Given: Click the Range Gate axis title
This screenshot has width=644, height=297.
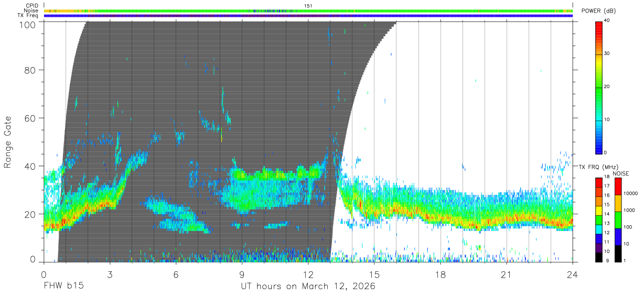Looking at the screenshot, I should [x=8, y=142].
